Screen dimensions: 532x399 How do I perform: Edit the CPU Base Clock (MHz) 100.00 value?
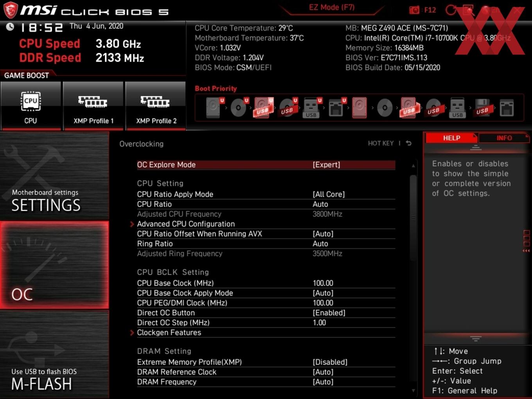tap(323, 283)
